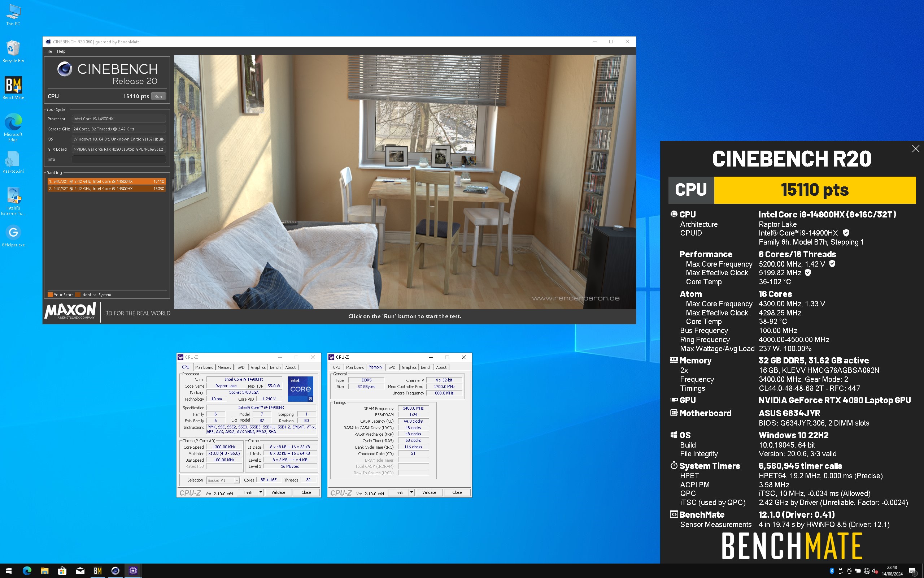The width and height of the screenshot is (924, 578).
Task: Open Intel Extreme Tuning desktop shortcut
Action: pos(13,201)
